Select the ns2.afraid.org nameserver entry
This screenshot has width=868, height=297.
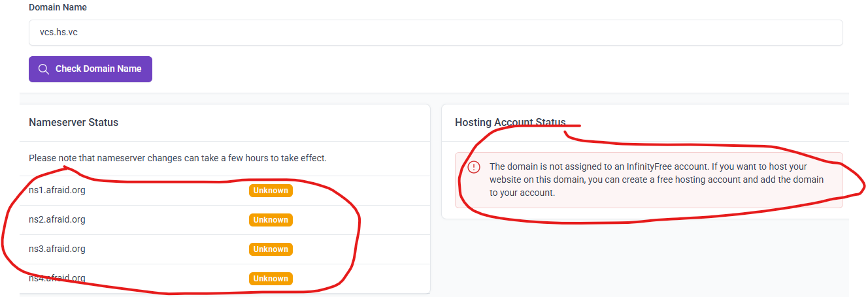[x=57, y=219]
